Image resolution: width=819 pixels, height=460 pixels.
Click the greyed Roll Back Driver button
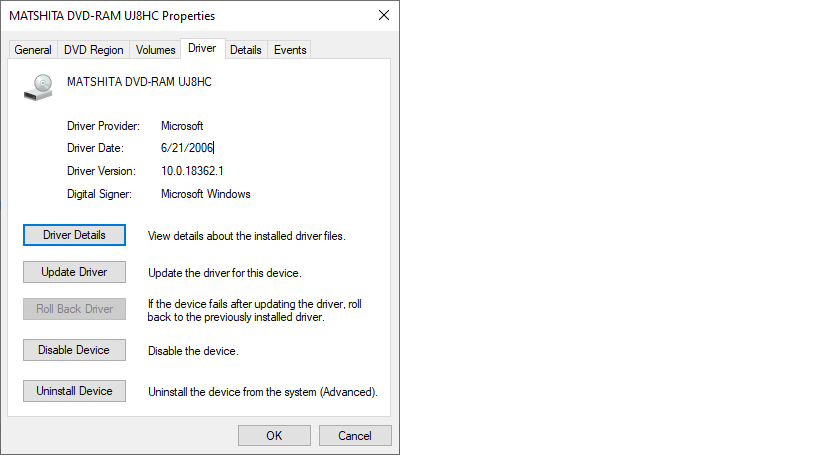(74, 309)
